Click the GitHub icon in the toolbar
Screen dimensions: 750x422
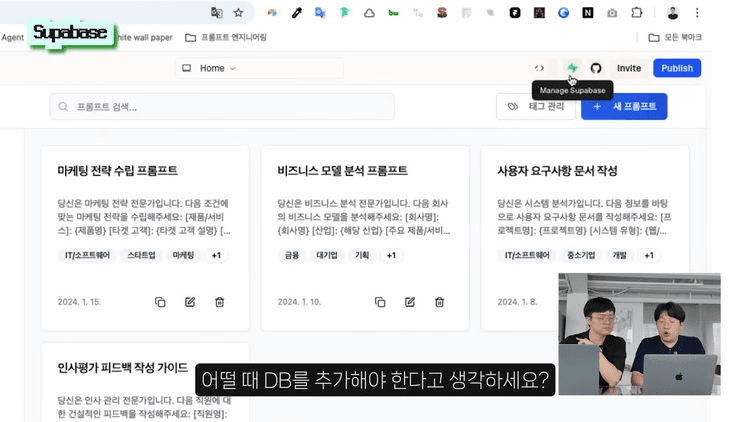(596, 68)
